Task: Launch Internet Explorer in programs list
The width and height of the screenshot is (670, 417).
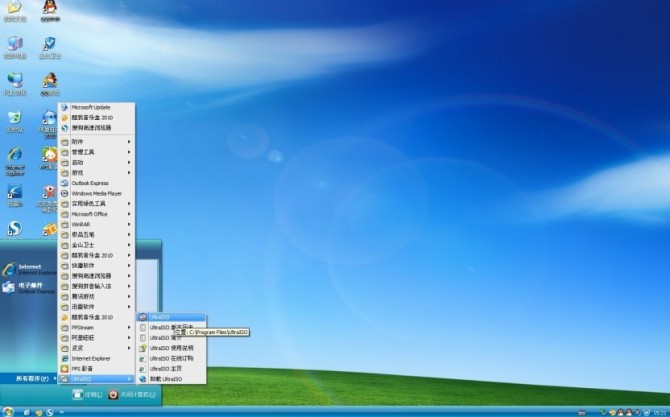Action: coord(90,358)
